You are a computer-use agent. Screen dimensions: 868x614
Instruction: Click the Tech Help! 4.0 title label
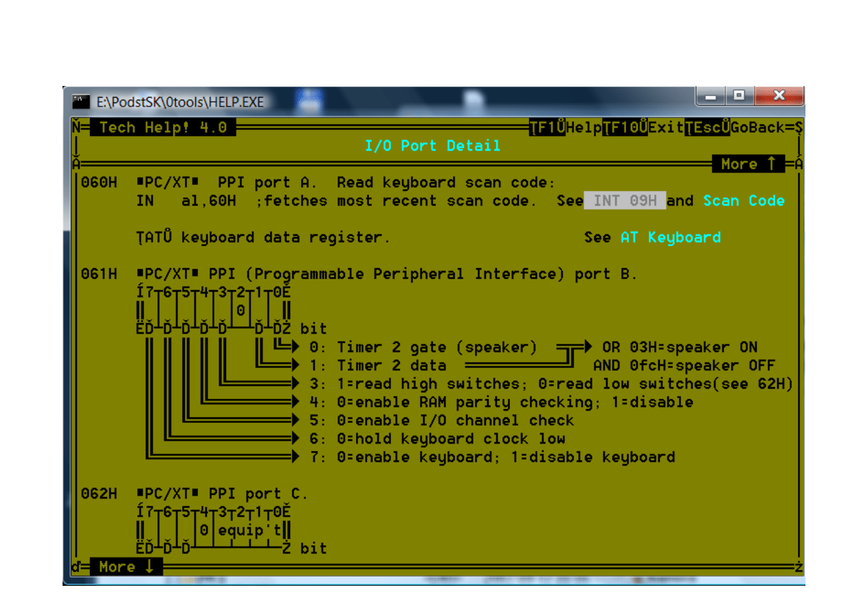click(x=163, y=127)
